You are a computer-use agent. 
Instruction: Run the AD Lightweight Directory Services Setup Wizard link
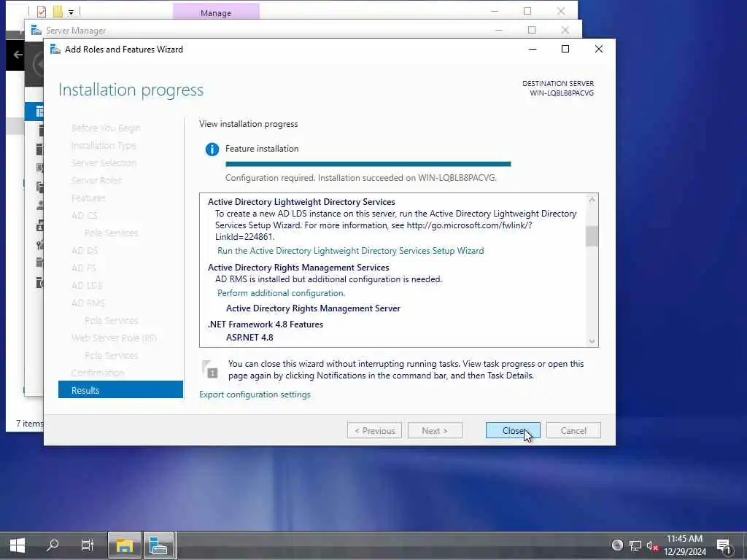click(351, 251)
